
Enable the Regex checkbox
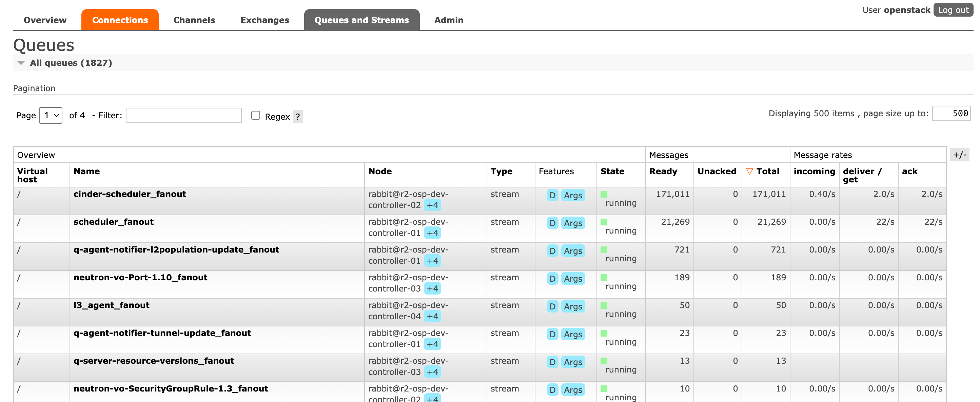(x=256, y=115)
